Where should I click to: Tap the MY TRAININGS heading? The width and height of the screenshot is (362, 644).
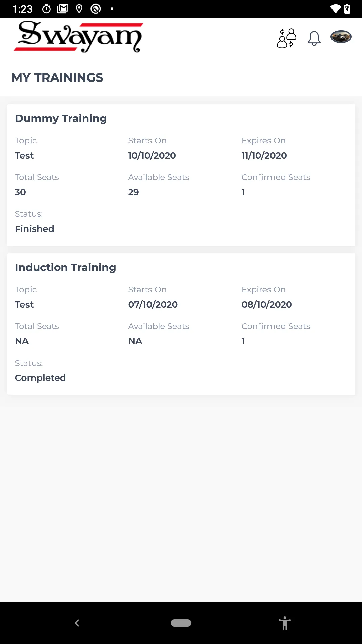coord(57,78)
